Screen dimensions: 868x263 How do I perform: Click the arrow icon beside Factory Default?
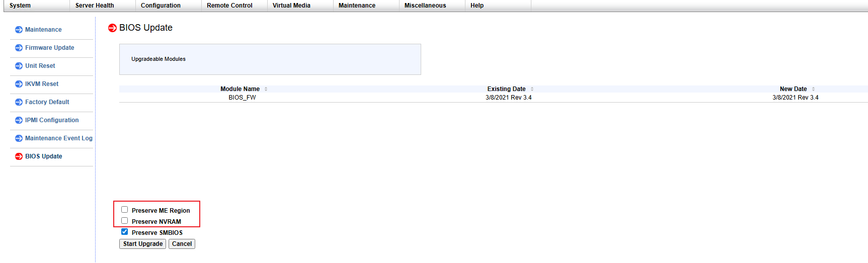(x=19, y=102)
